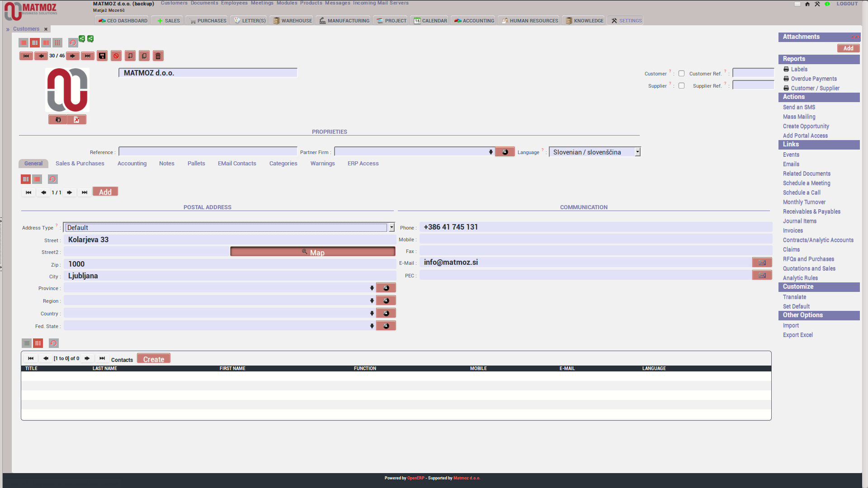Tick the Supplier checkbox

[681, 86]
